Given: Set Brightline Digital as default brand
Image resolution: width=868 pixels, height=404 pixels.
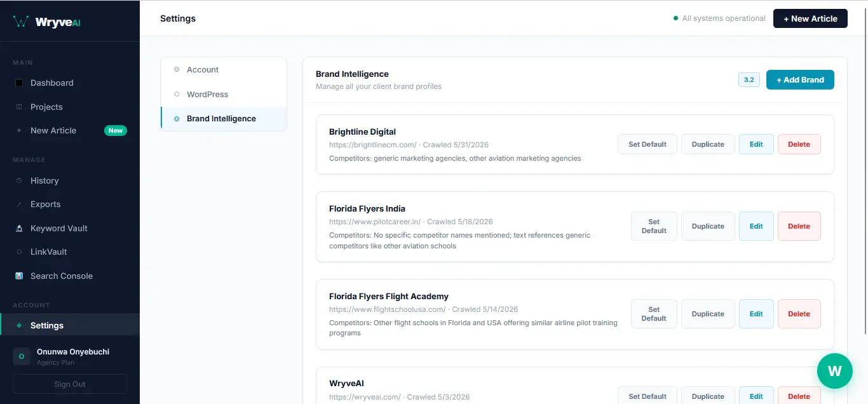Looking at the screenshot, I should point(648,144).
